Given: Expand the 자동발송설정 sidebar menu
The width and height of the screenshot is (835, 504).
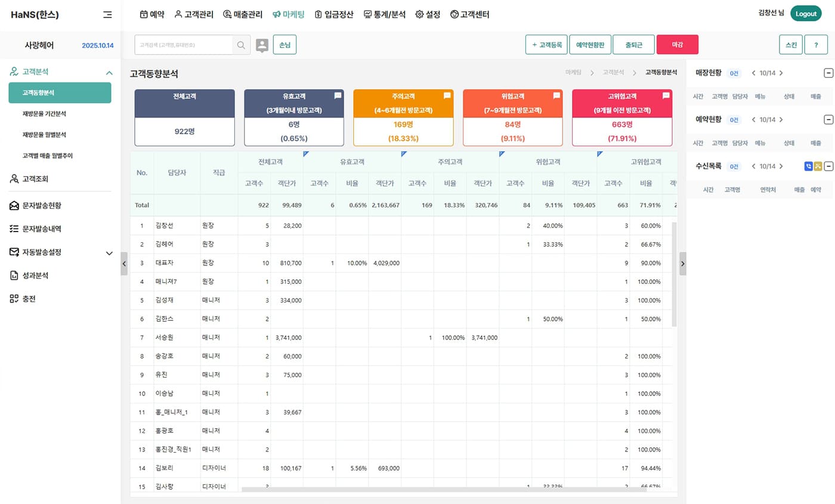Looking at the screenshot, I should click(109, 253).
